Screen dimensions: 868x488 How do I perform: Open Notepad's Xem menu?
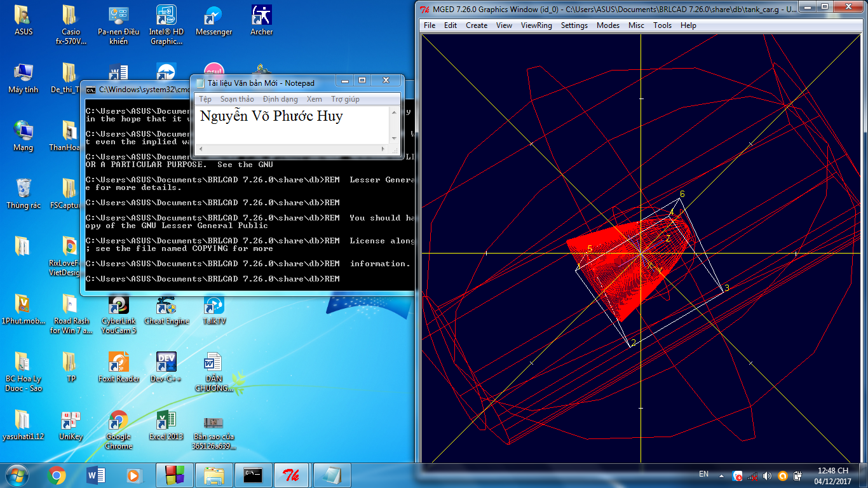click(315, 99)
